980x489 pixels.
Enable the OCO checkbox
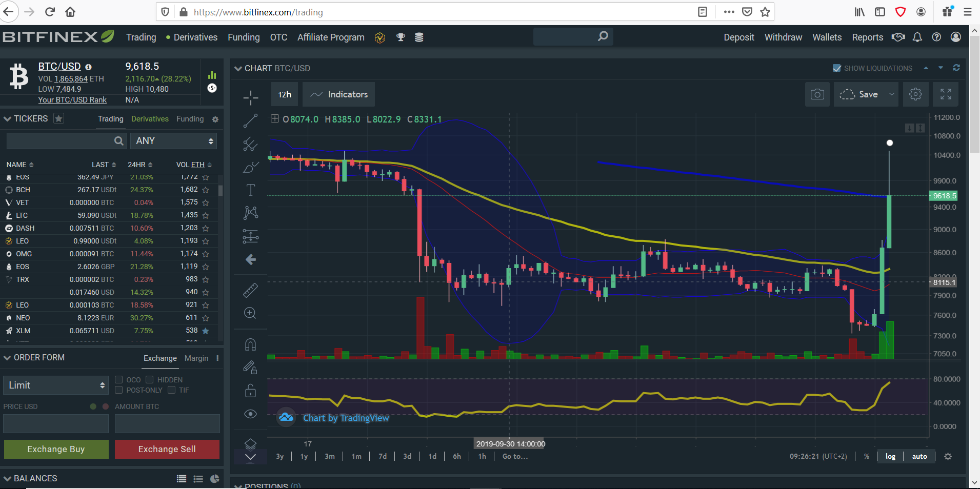(x=118, y=380)
